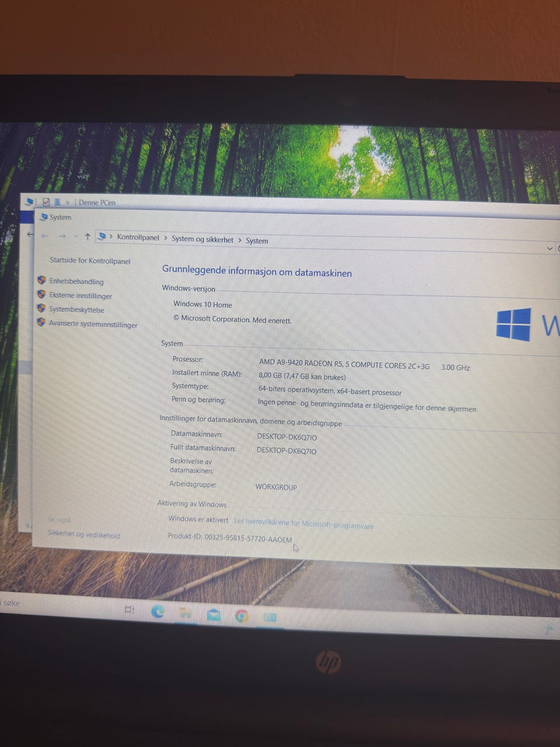Launch Google Chrome from taskbar
The height and width of the screenshot is (747, 560).
242,616
